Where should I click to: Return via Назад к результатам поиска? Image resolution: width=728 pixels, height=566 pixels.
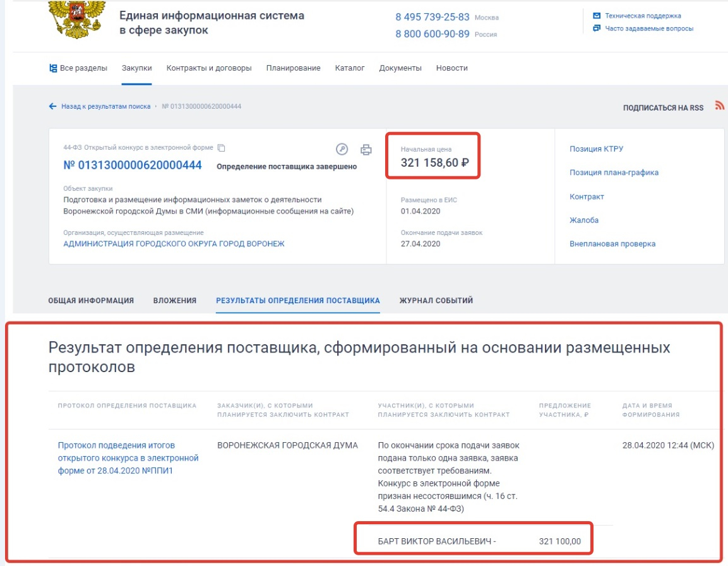[x=106, y=106]
